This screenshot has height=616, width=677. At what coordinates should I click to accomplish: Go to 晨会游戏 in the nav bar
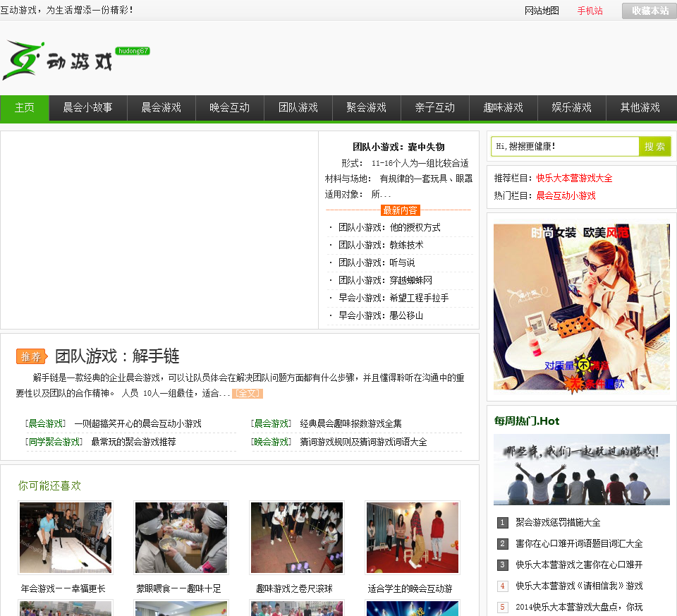pyautogui.click(x=161, y=107)
